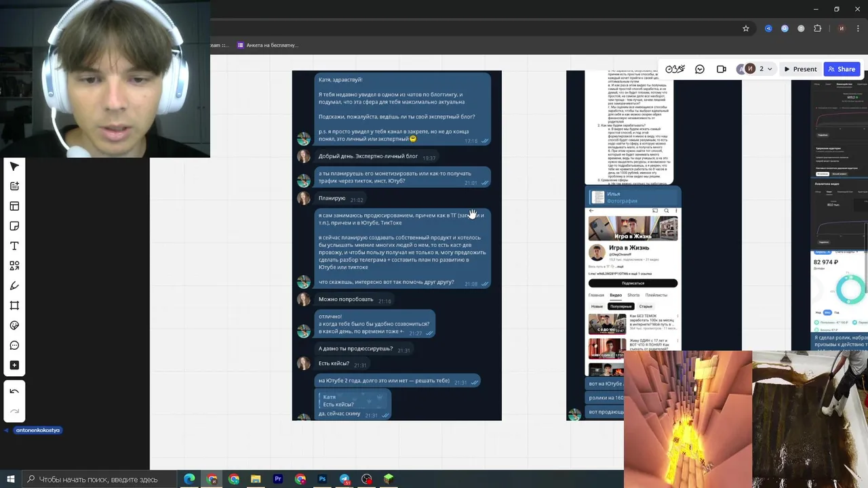868x488 pixels.
Task: Open the bookmark Анкета на бесплатну...
Action: tap(268, 45)
